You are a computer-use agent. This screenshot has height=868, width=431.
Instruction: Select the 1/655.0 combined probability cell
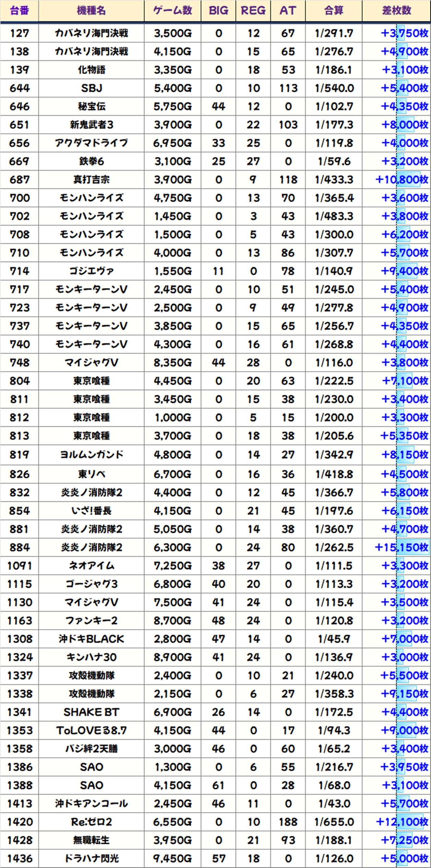click(334, 822)
